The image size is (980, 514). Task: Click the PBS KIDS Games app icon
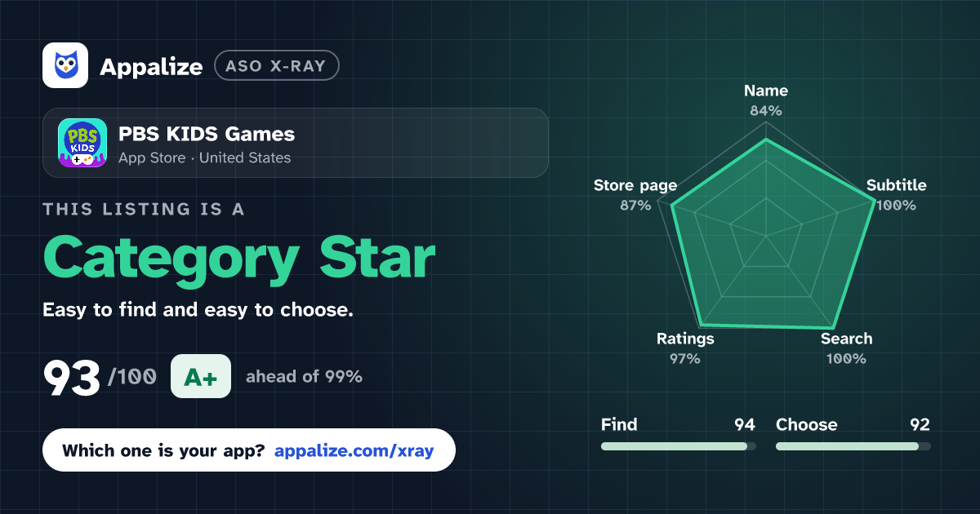(x=82, y=143)
